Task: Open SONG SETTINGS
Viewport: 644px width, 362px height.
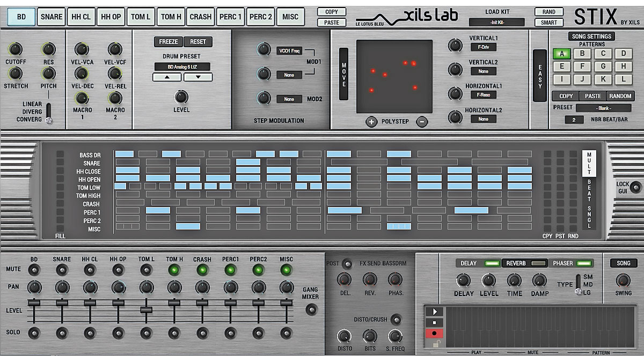Action: tap(591, 36)
